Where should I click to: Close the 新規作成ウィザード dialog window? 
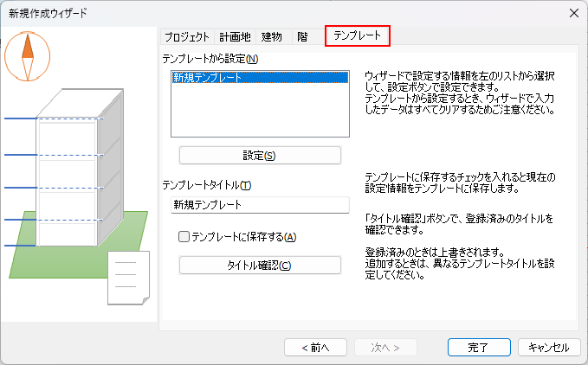[572, 13]
